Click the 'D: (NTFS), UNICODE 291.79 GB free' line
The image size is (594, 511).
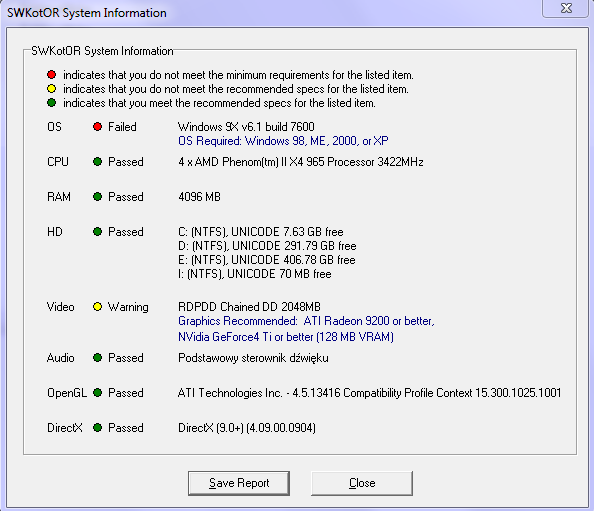(x=267, y=246)
